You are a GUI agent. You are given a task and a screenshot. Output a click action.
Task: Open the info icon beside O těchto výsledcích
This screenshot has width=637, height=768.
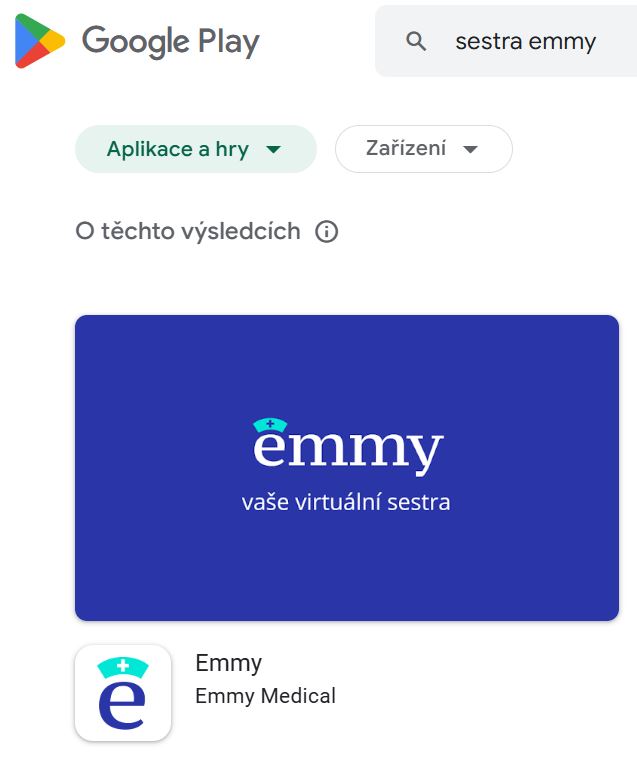[x=327, y=232]
